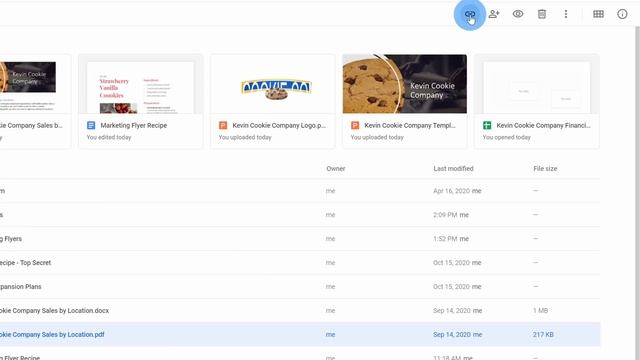
Task: Click the Docs icon beside Marketing Flyer Recipe
Action: (x=91, y=125)
